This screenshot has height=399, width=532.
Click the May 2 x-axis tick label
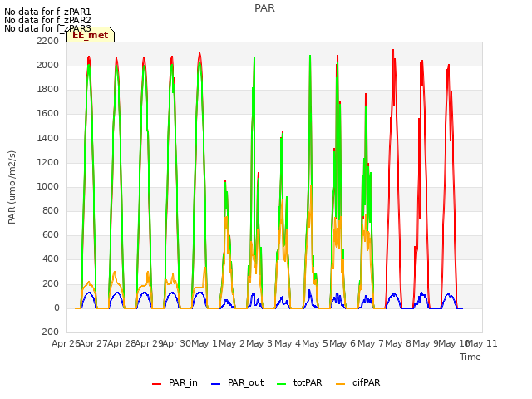pyautogui.click(x=232, y=343)
